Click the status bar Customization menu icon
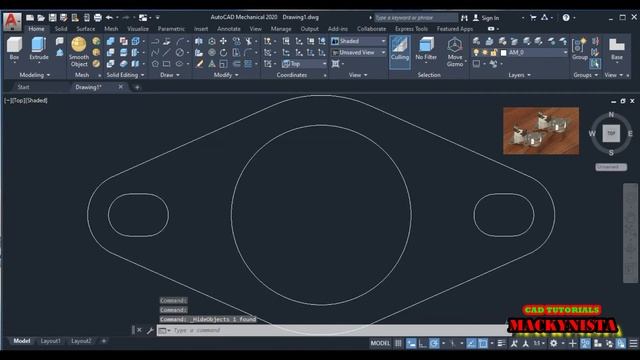This screenshot has height=360, width=640. [x=633, y=344]
